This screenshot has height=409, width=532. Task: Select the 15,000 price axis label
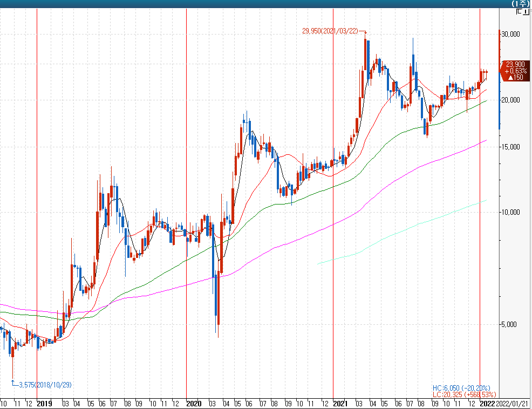tap(511, 147)
